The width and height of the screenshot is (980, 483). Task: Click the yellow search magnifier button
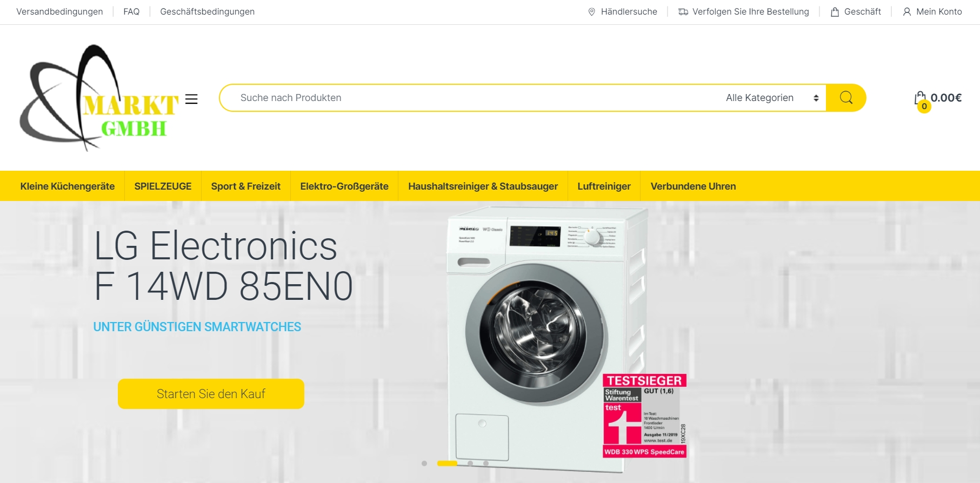pyautogui.click(x=846, y=98)
